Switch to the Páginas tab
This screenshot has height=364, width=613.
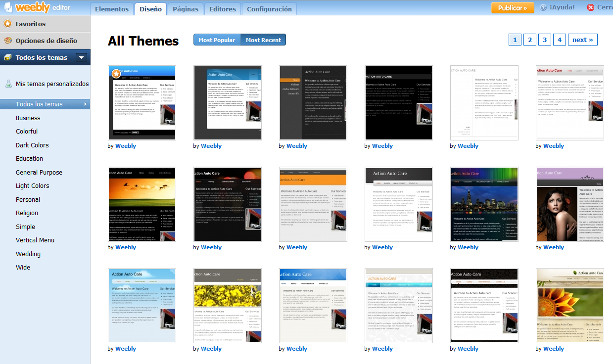185,8
